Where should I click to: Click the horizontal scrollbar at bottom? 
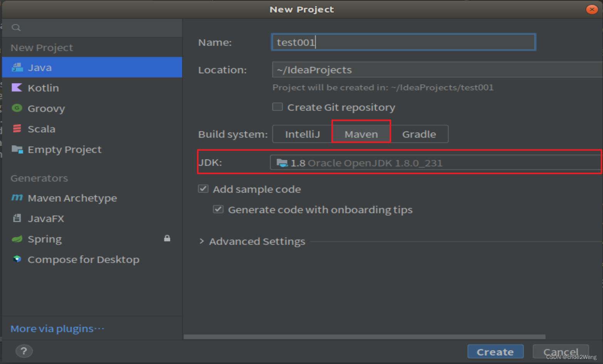[364, 337]
